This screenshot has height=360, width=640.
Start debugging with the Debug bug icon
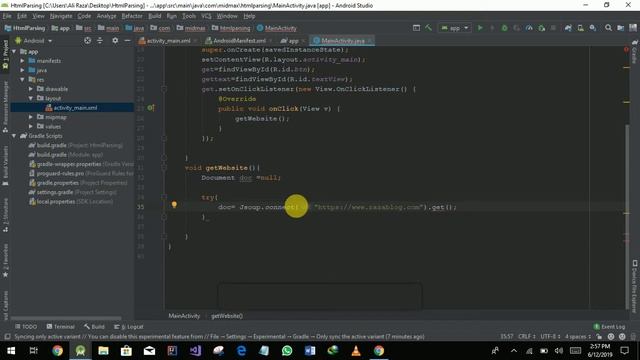point(504,28)
